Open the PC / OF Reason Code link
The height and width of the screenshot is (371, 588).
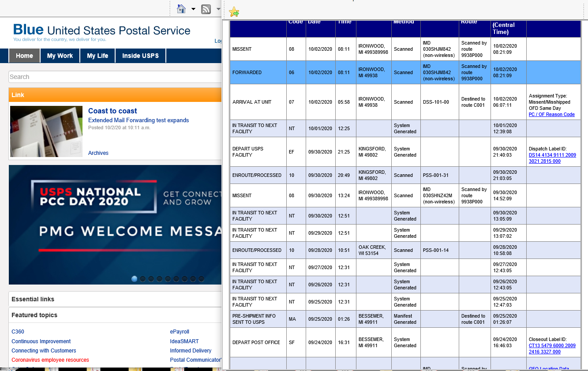pyautogui.click(x=551, y=114)
